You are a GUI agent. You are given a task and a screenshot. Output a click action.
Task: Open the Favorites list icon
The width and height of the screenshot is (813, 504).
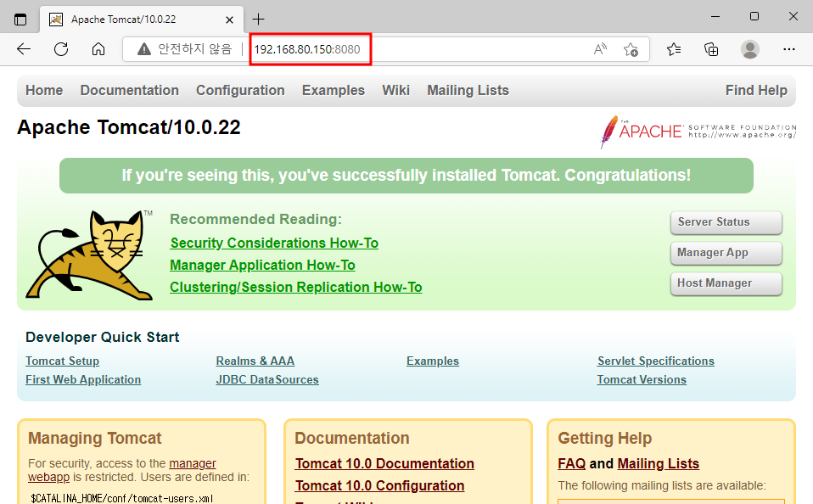(x=674, y=49)
